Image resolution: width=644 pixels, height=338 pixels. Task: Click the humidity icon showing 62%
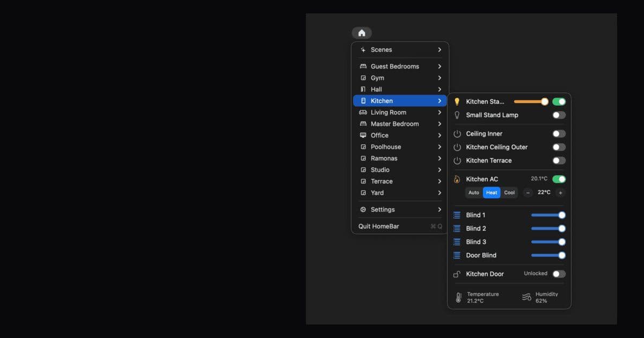(x=525, y=296)
